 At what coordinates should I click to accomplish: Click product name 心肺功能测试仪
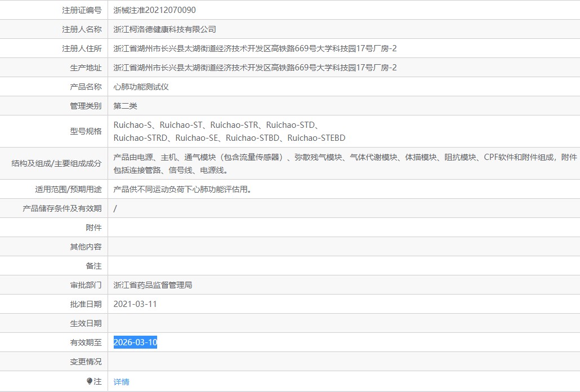tap(141, 87)
